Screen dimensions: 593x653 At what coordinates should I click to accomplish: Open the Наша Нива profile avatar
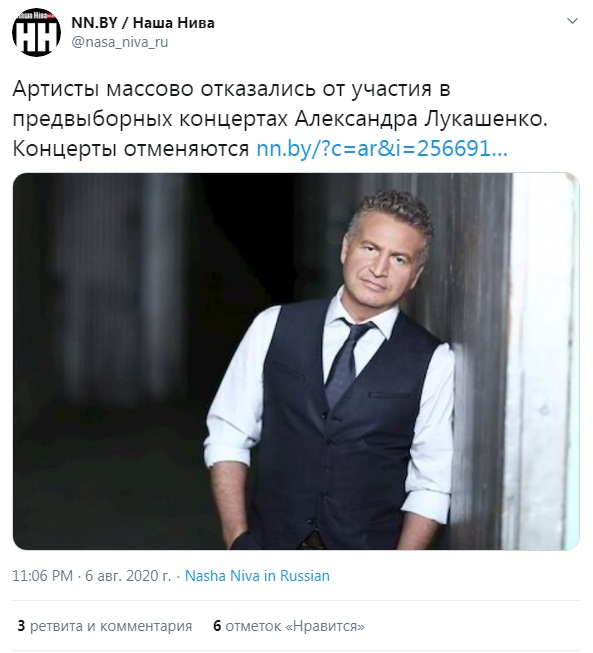pos(36,32)
